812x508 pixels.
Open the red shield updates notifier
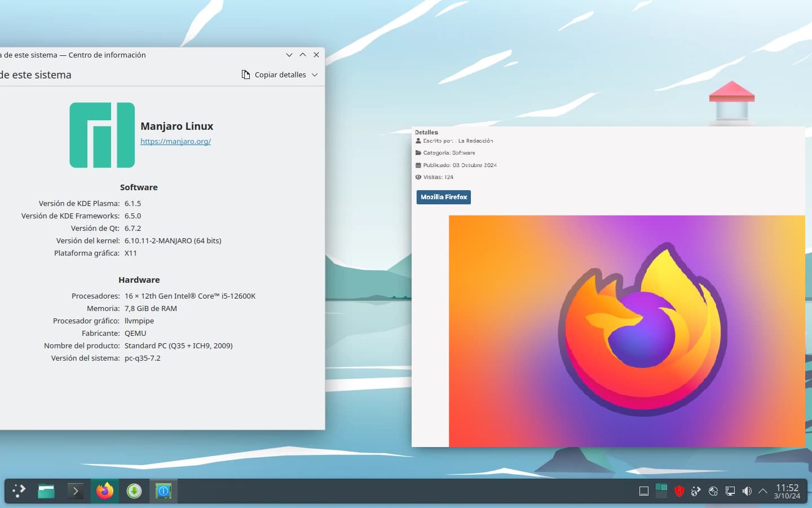[679, 491]
